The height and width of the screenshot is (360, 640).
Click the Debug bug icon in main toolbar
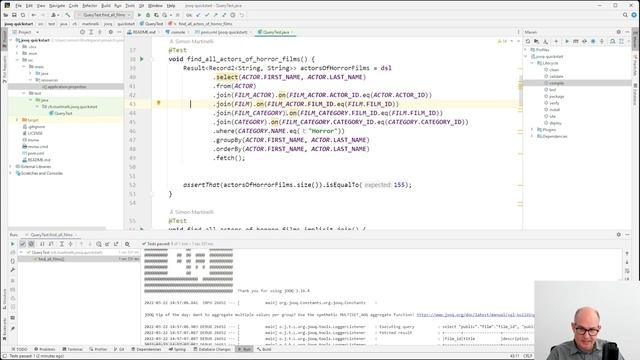[148, 15]
